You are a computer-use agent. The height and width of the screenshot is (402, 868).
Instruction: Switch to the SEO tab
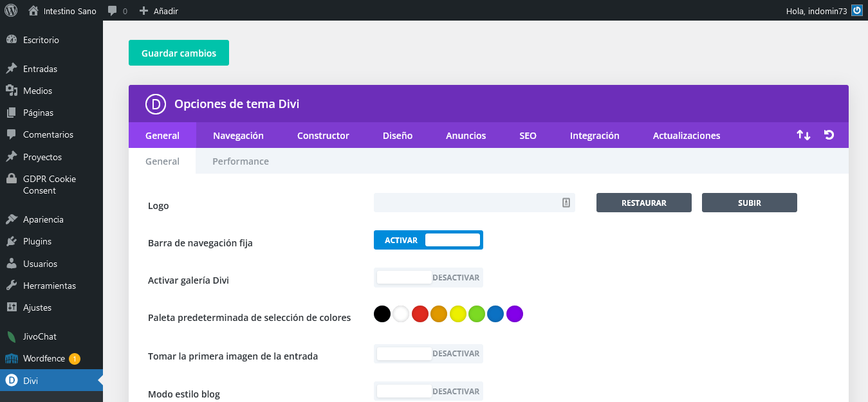point(528,135)
